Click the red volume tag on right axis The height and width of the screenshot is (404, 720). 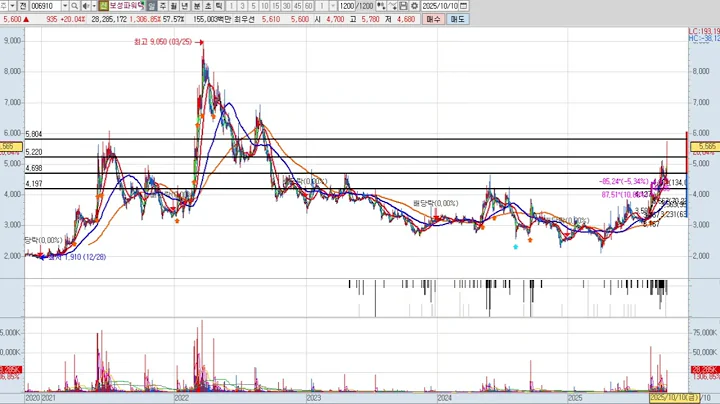[x=704, y=370]
